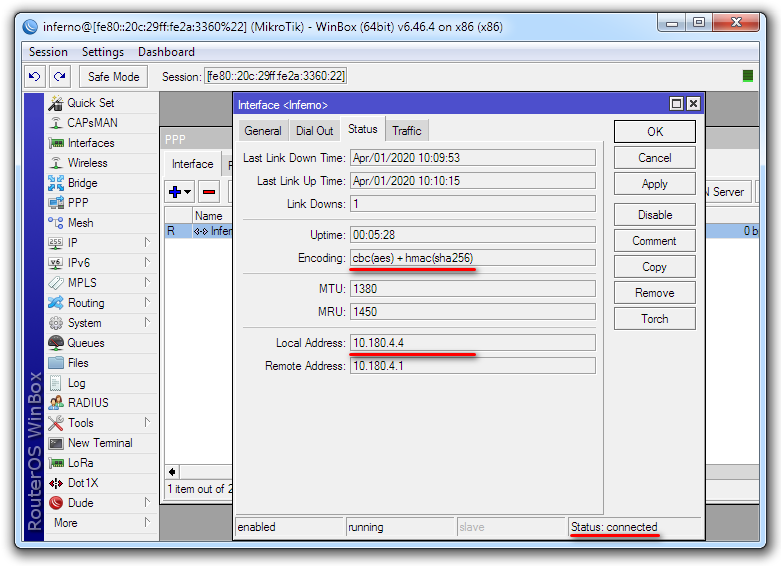Screen dimensions: 781x566
Task: Click the Disable button
Action: tap(654, 215)
